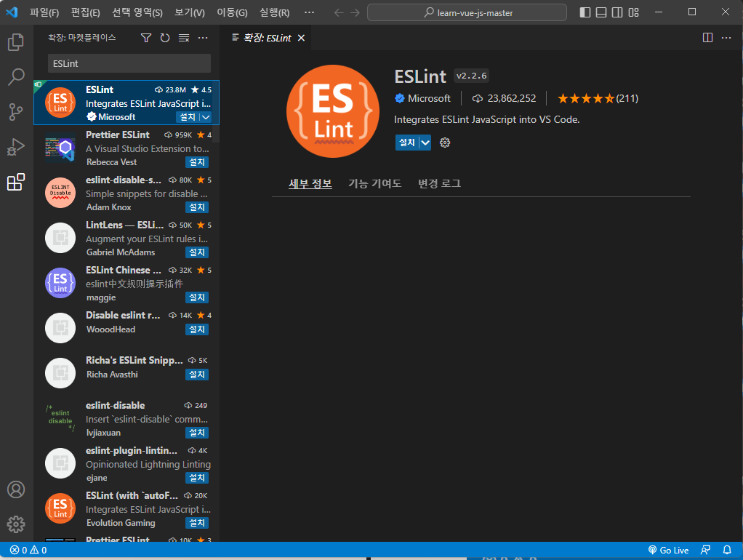Click the 23,862,252 install count

pyautogui.click(x=504, y=98)
